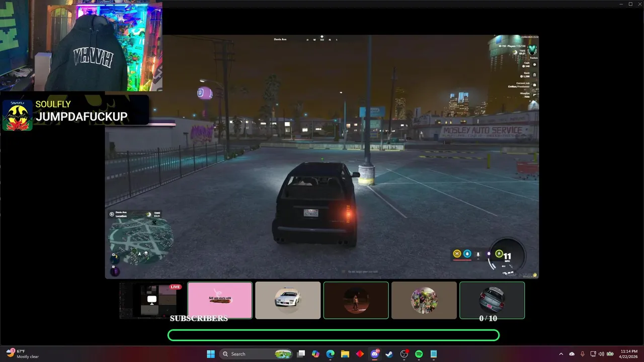Open Steam from the taskbar
644x362 pixels.
click(x=389, y=354)
